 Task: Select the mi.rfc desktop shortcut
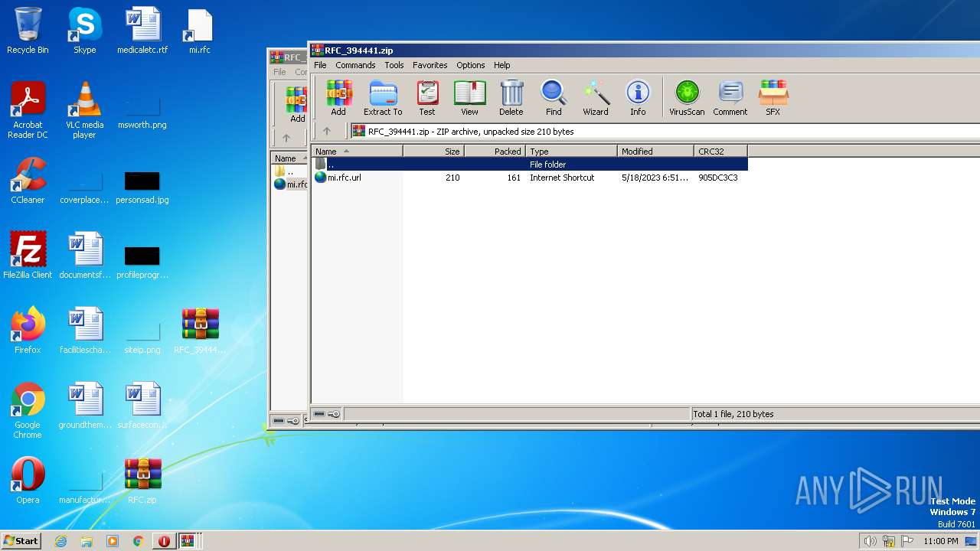coord(200,31)
